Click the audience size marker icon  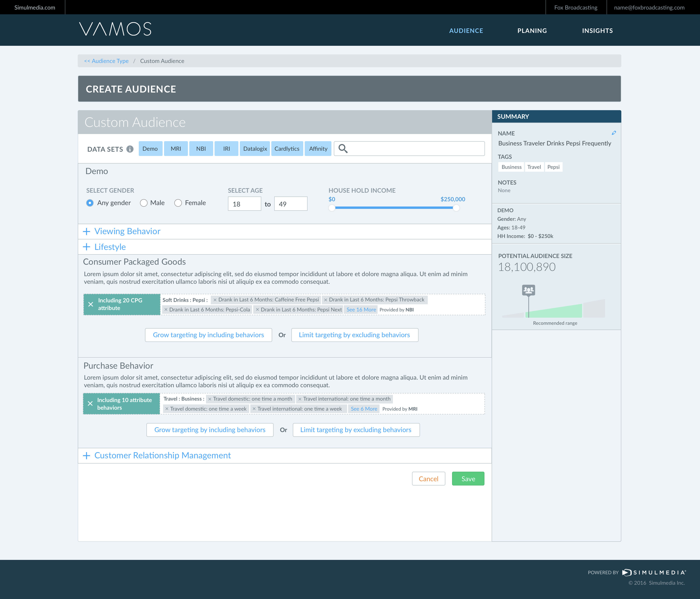(x=528, y=290)
